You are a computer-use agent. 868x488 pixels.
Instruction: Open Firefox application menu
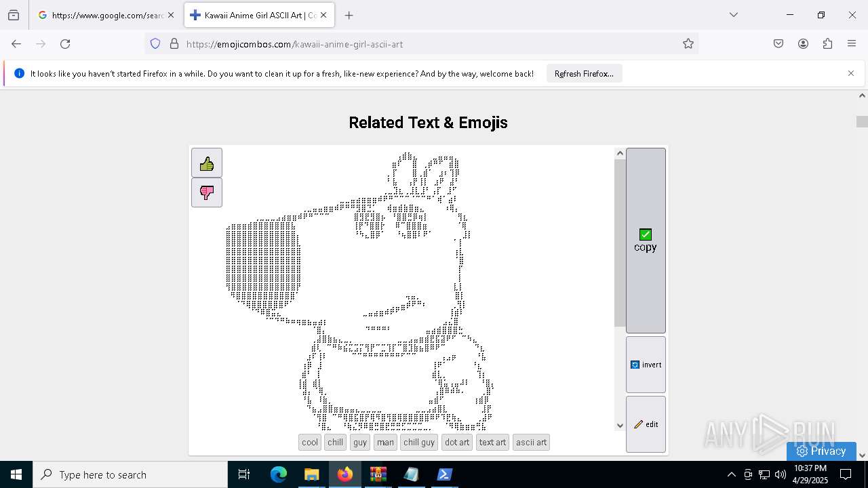click(x=852, y=44)
